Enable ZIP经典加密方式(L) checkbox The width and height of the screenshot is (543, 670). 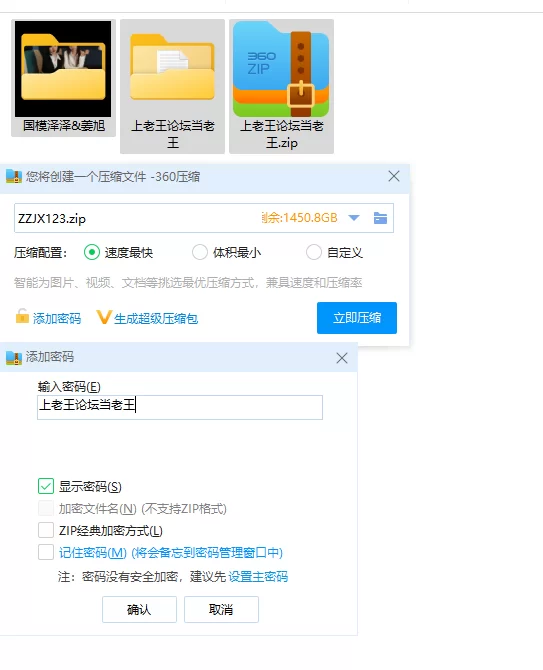tap(46, 530)
